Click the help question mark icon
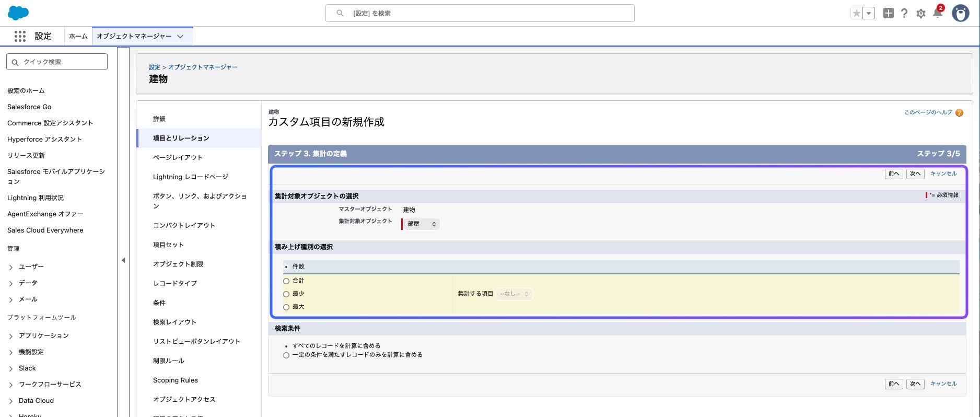The height and width of the screenshot is (417, 980). 904,13
